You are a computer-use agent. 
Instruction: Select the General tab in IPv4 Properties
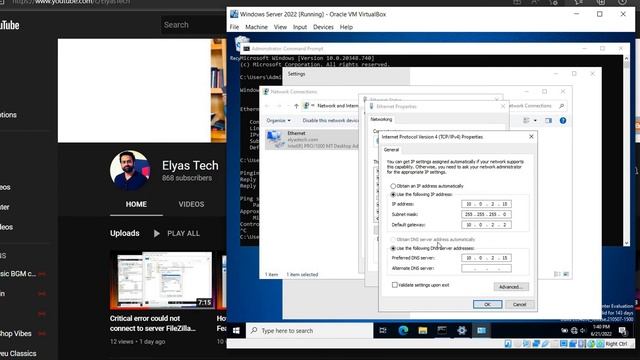(391, 150)
